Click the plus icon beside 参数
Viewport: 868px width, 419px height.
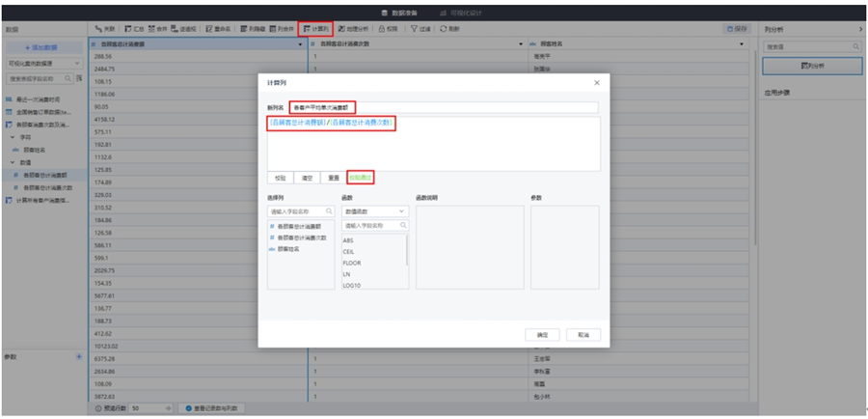79,356
